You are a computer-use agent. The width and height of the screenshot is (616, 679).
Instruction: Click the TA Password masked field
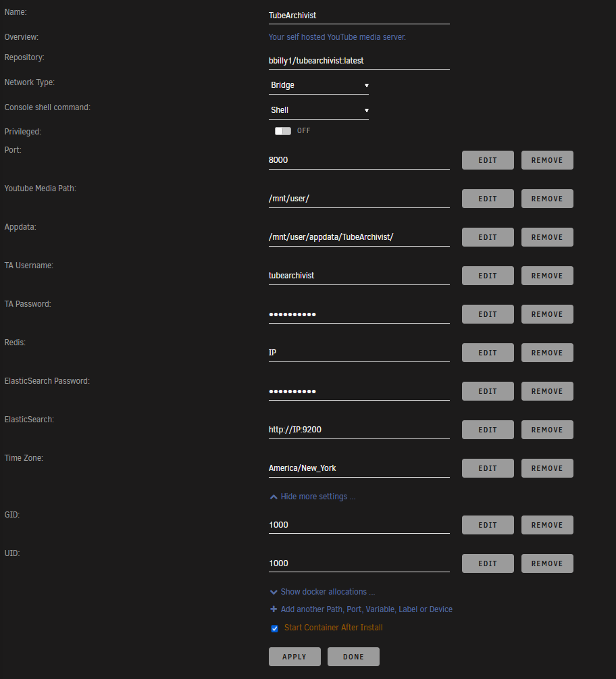click(x=359, y=314)
